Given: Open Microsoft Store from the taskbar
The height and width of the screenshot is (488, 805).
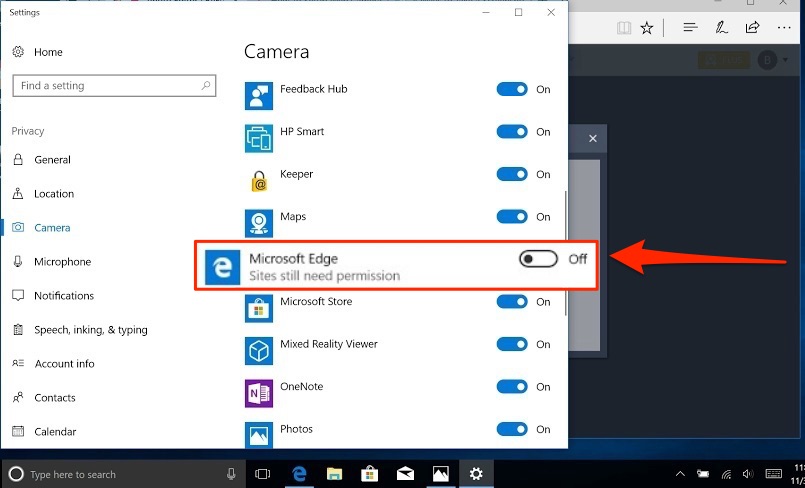Looking at the screenshot, I should coord(370,474).
